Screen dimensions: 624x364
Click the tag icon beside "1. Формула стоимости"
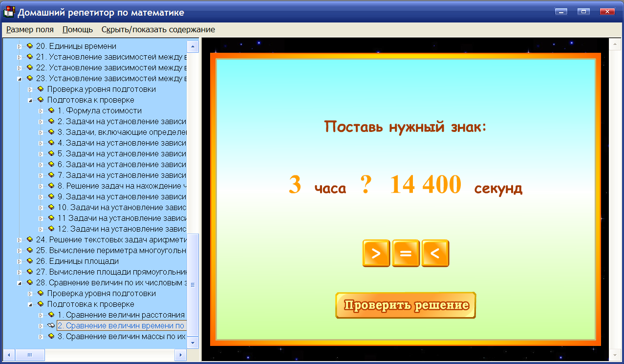click(x=52, y=110)
